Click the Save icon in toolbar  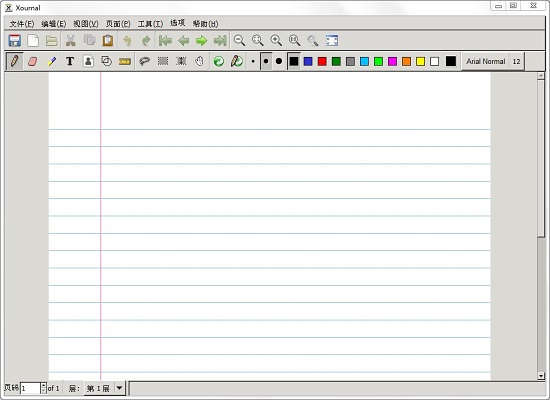tap(14, 41)
